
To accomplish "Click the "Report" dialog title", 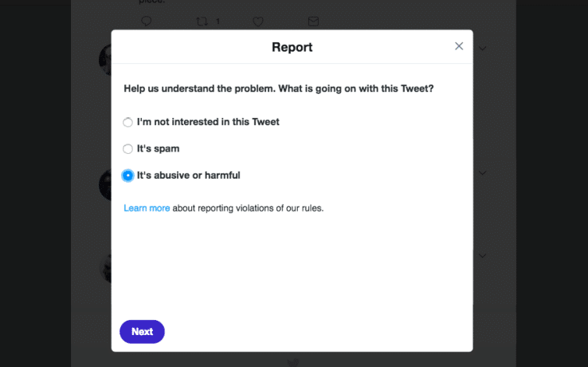I will 292,47.
